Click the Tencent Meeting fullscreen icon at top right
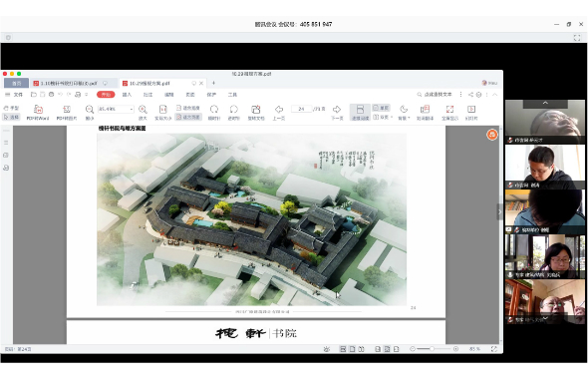Image resolution: width=588 pixels, height=379 pixels. click(577, 38)
